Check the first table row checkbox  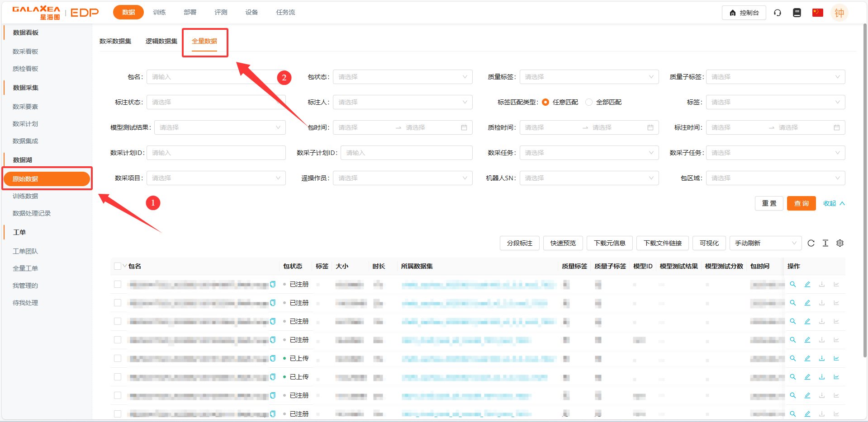pos(118,284)
